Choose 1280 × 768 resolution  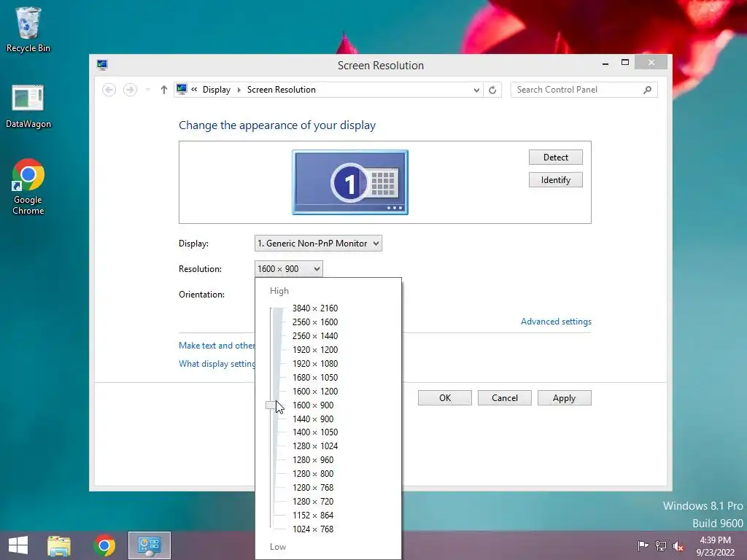[x=313, y=487]
